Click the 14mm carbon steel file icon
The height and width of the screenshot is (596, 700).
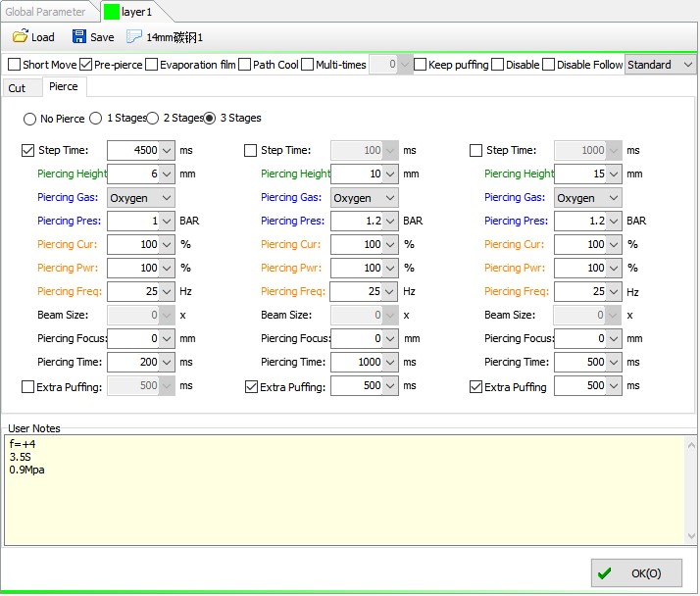click(134, 37)
